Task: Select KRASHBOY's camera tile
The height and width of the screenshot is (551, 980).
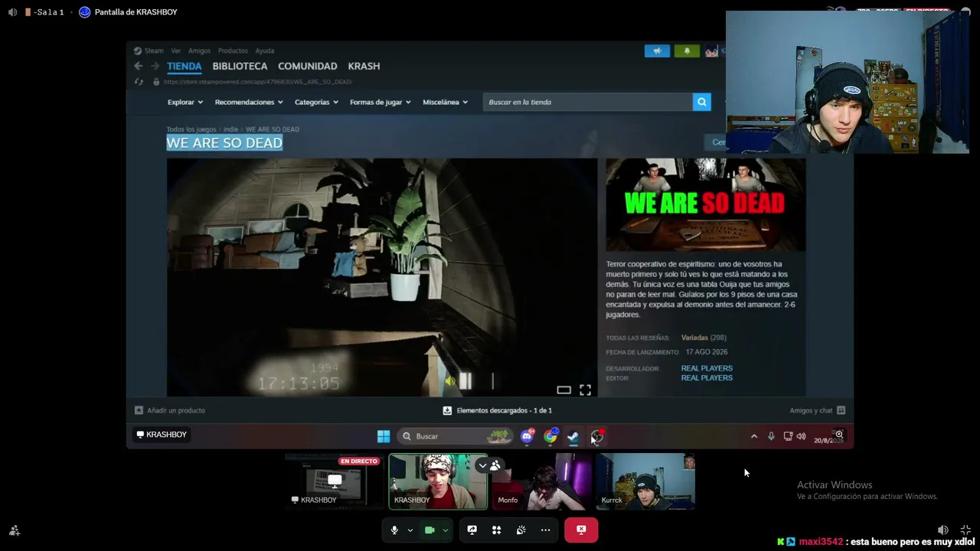Action: [438, 481]
